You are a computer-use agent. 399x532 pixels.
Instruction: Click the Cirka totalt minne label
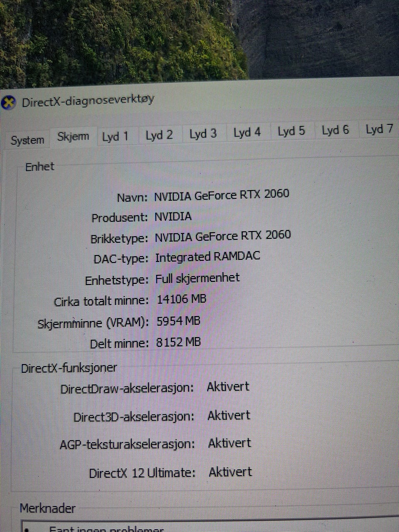pos(101,301)
